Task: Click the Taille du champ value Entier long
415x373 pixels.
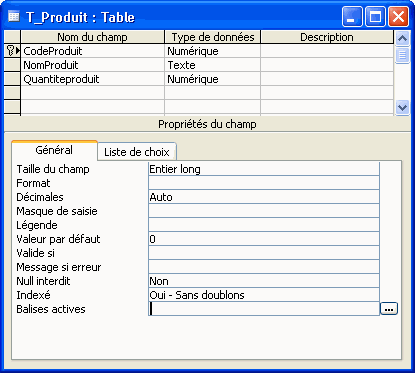Action: tap(264, 169)
